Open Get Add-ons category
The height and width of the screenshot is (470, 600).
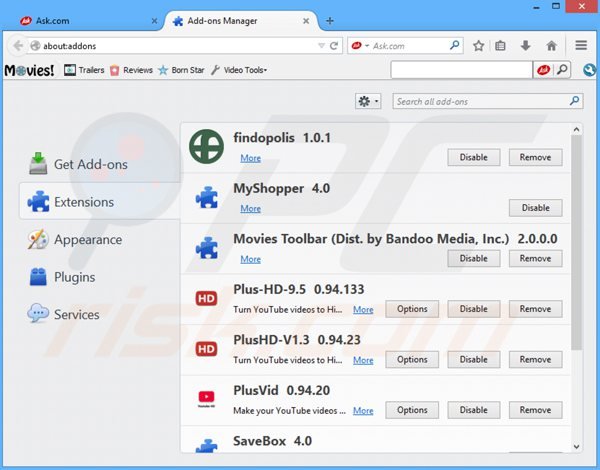pyautogui.click(x=78, y=164)
